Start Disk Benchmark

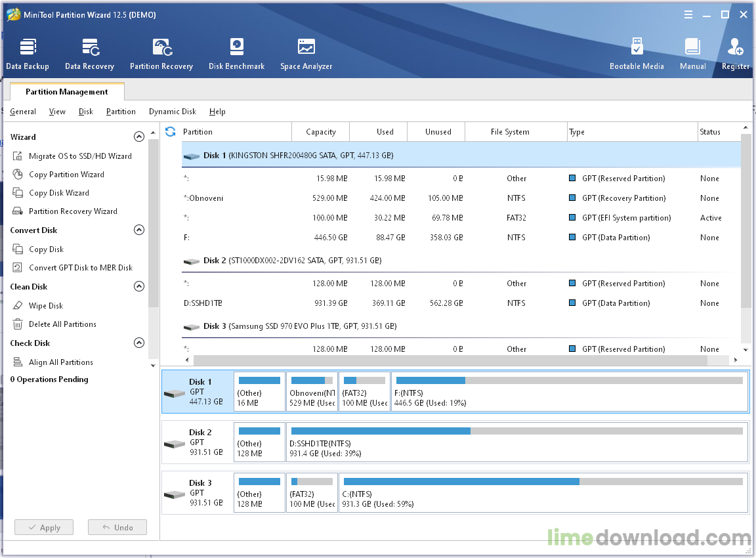click(x=236, y=54)
